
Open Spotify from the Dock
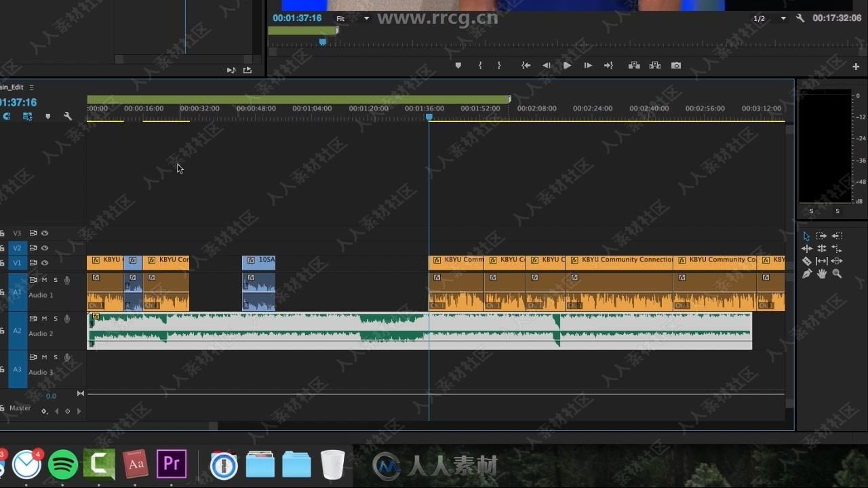tap(63, 464)
